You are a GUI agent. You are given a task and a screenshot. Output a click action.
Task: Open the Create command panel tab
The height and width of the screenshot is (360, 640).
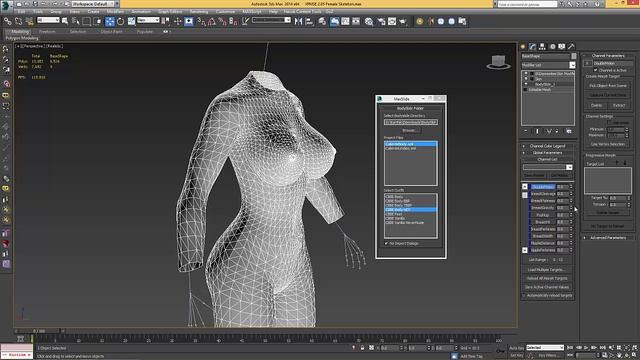[x=523, y=47]
